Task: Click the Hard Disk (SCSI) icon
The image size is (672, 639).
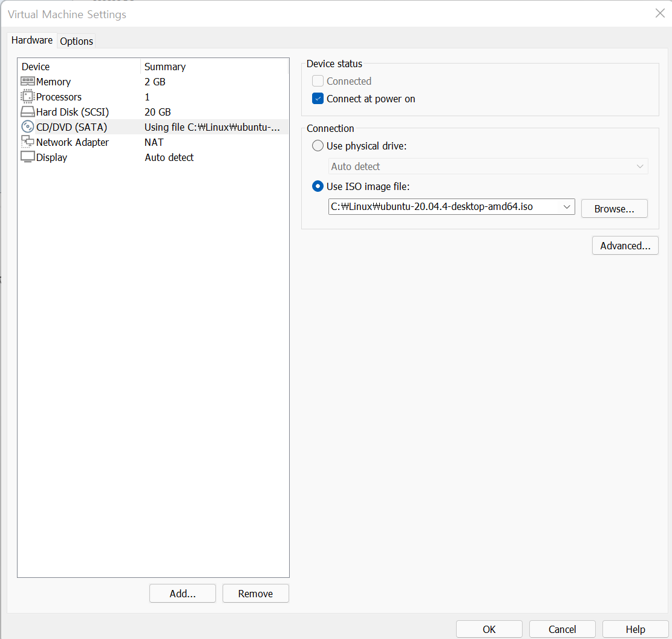Action: pos(27,112)
